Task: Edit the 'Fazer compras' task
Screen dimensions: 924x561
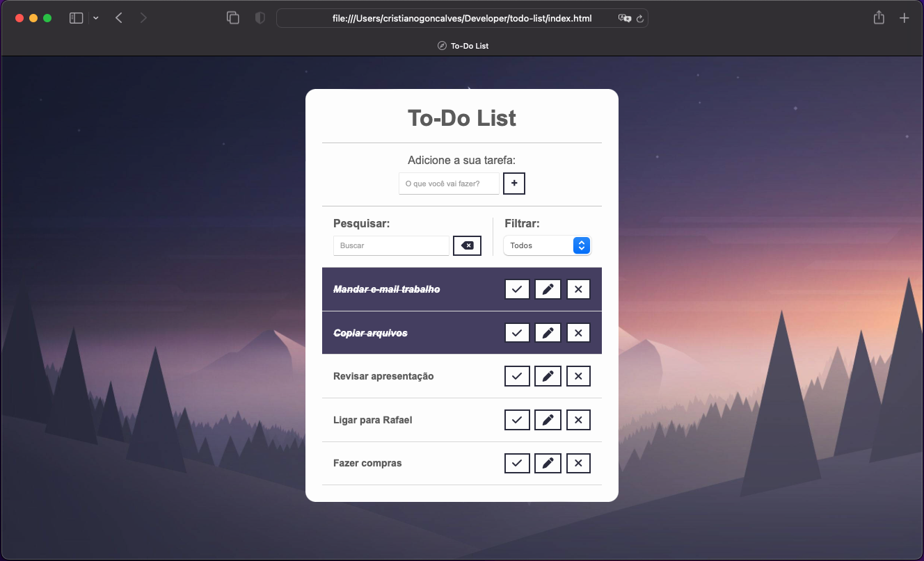Action: point(548,463)
